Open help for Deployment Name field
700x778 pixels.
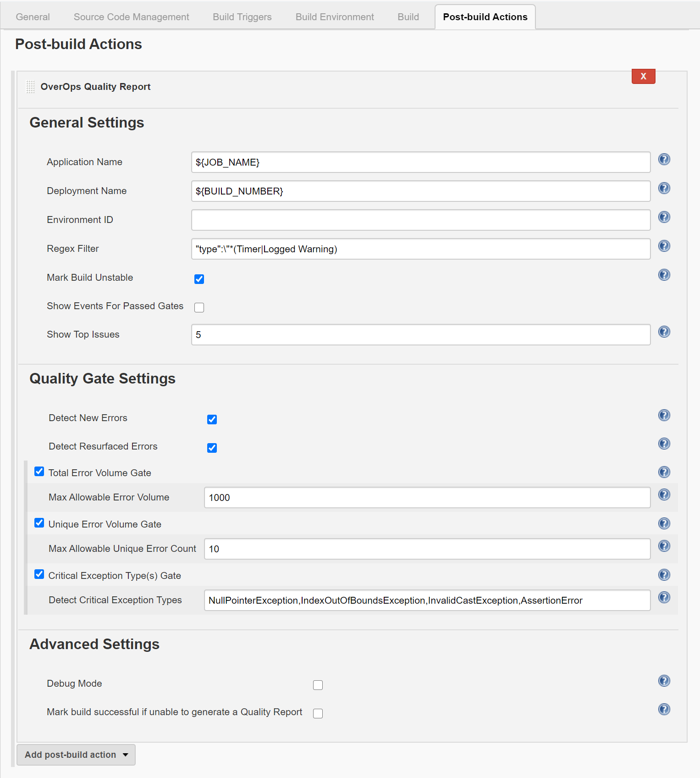click(x=664, y=188)
